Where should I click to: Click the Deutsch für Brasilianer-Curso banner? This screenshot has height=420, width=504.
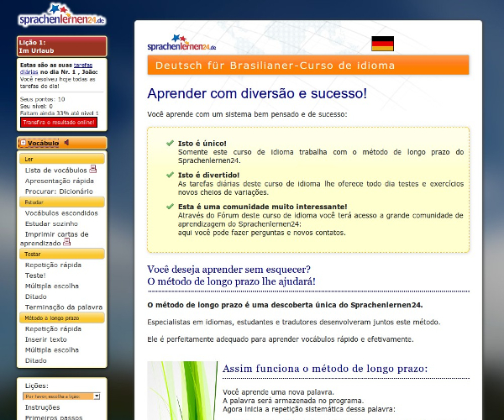tap(308, 66)
